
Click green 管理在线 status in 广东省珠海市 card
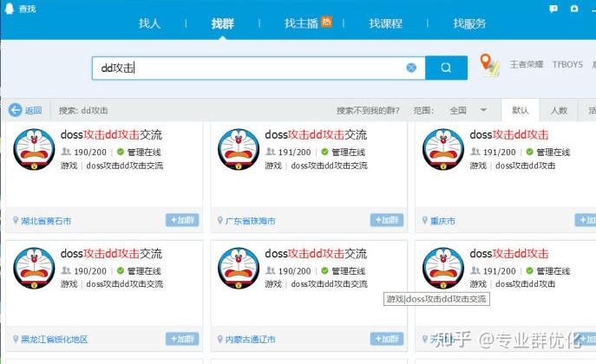coord(344,153)
